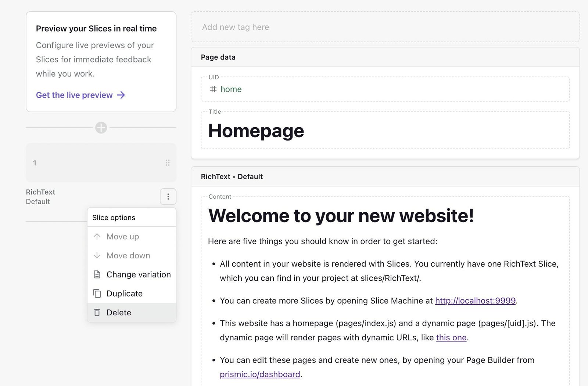
Task: Open the three-dot slice options button
Action: point(168,196)
